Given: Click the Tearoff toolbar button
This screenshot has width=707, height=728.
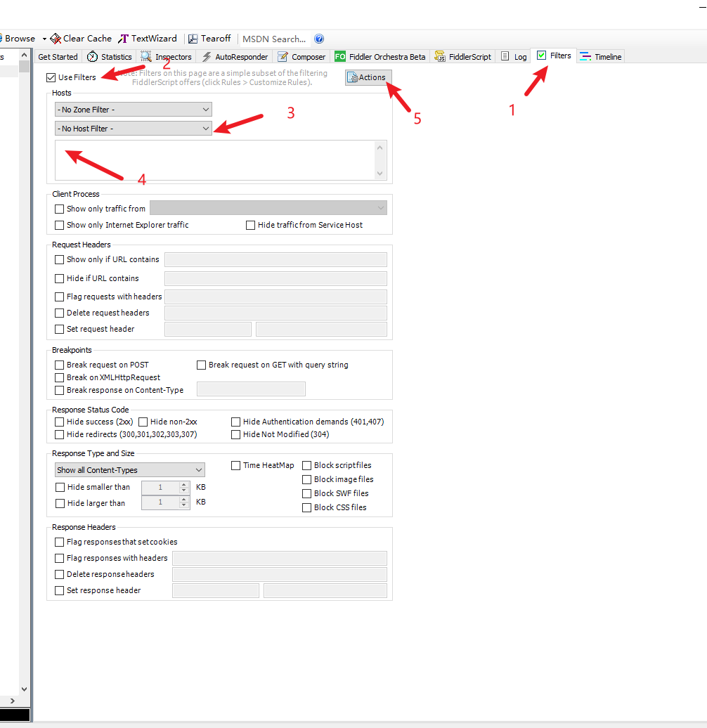Looking at the screenshot, I should pyautogui.click(x=209, y=39).
